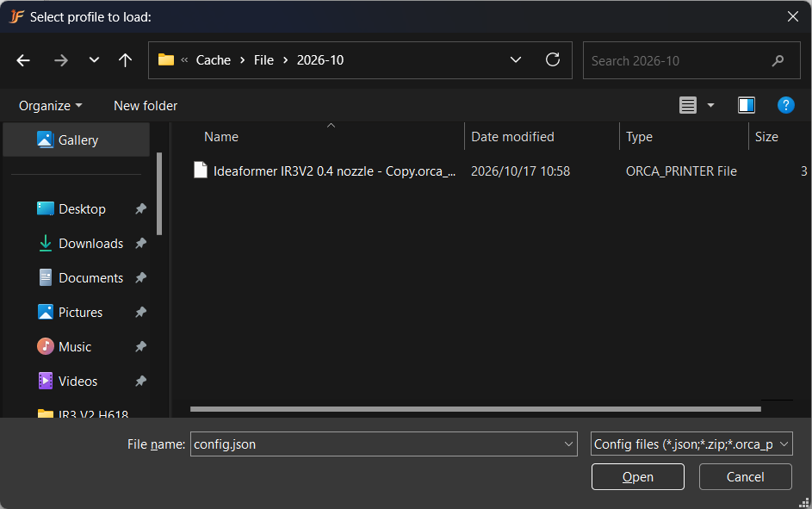The image size is (812, 509).
Task: Click the pin icon beside Pictures
Action: coord(140,313)
